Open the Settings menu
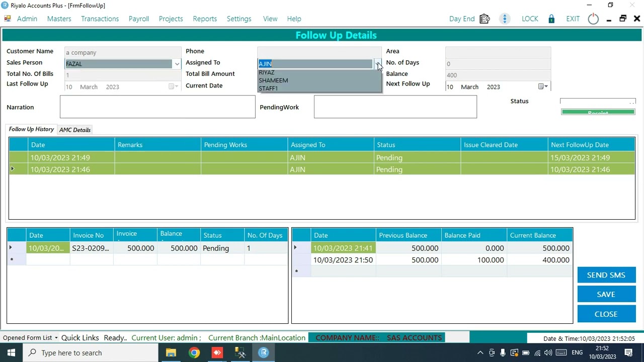The height and width of the screenshot is (362, 644). pyautogui.click(x=239, y=19)
